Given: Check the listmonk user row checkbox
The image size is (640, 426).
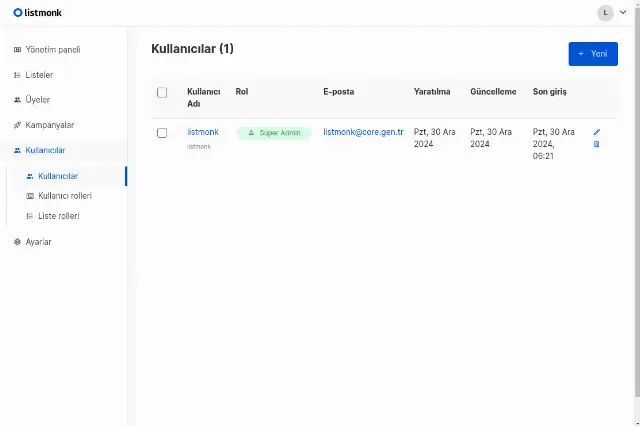Looking at the screenshot, I should (x=162, y=133).
